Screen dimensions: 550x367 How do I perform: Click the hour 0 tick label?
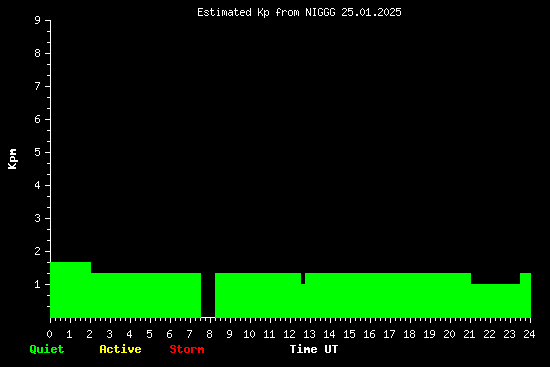pyautogui.click(x=49, y=334)
